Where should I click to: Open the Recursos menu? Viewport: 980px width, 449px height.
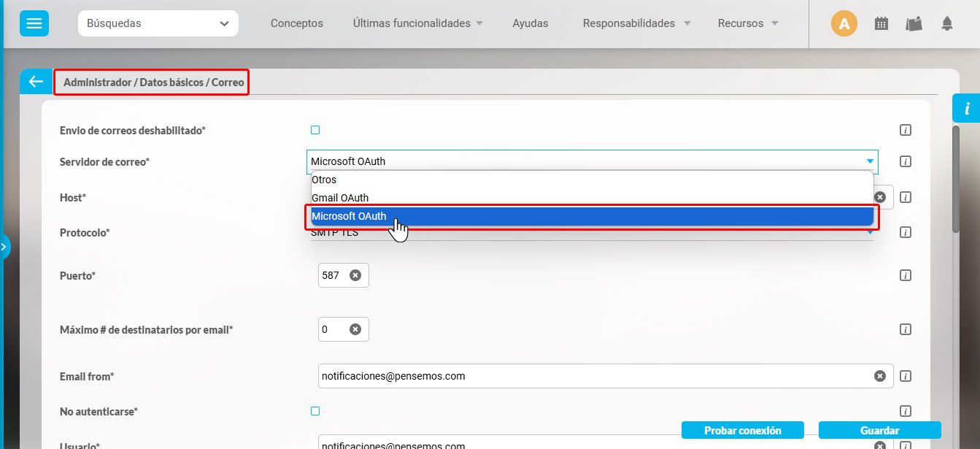point(748,23)
